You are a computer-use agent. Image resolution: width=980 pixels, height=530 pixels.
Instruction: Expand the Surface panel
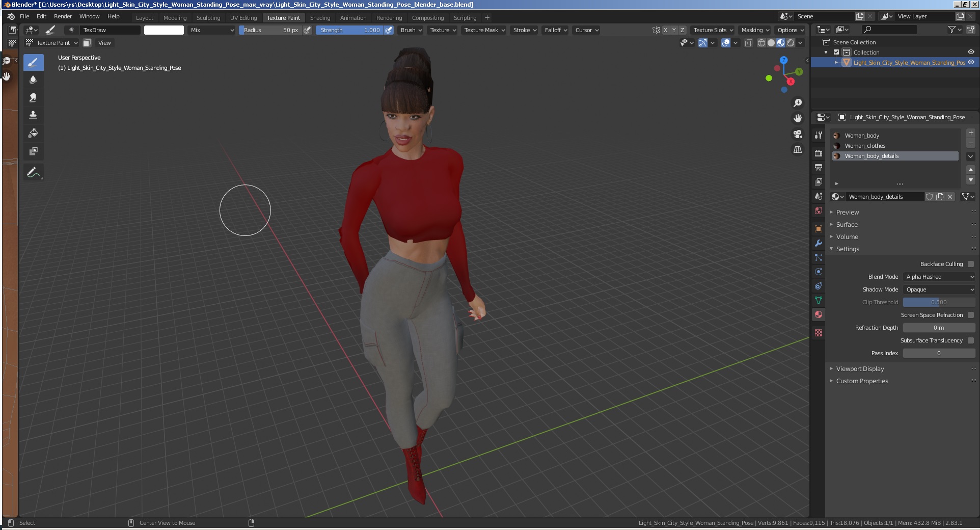click(x=847, y=225)
